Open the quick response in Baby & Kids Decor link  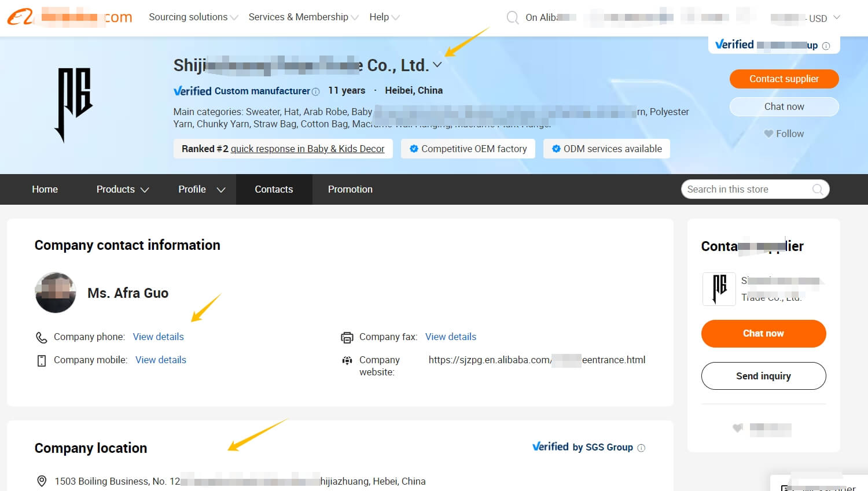pos(307,149)
